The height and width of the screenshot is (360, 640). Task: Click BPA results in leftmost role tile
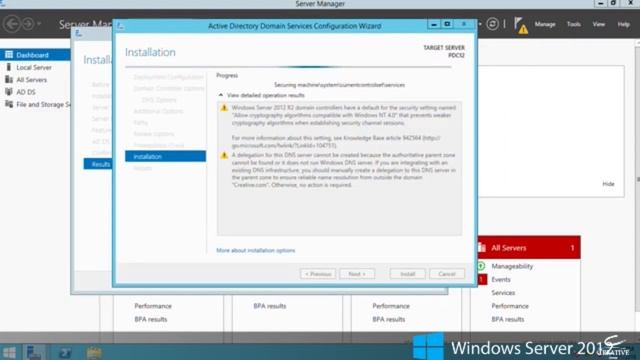point(151,319)
